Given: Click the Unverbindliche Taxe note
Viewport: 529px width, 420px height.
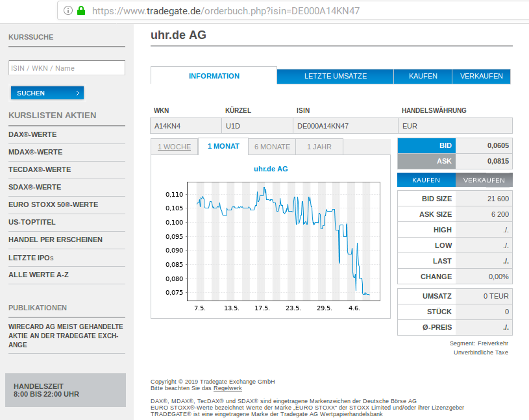Looking at the screenshot, I should point(481,352).
